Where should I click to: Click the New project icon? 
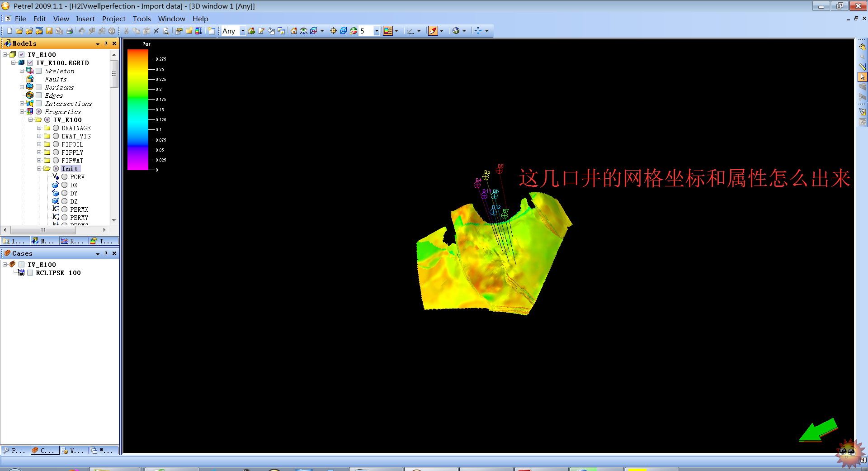[9, 31]
